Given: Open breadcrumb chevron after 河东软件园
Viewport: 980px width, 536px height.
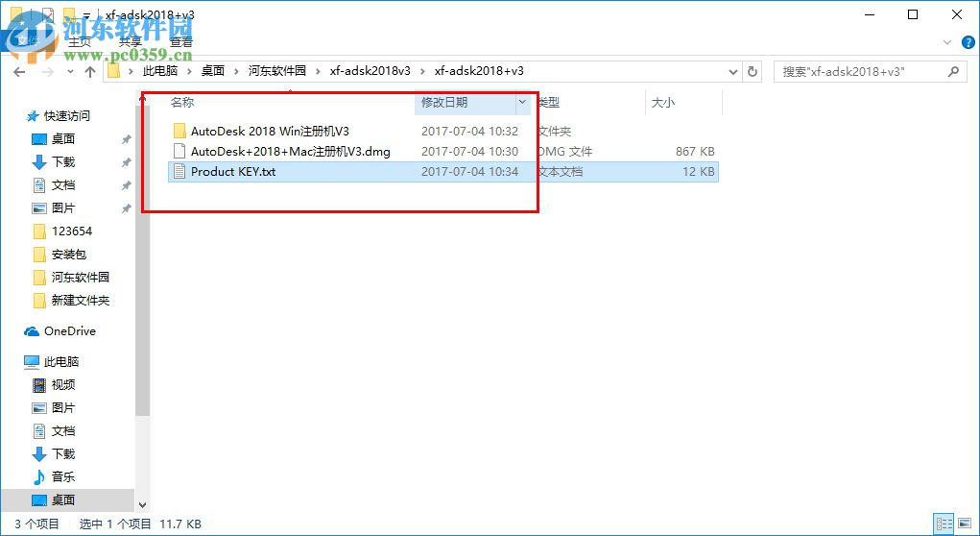Looking at the screenshot, I should point(318,71).
